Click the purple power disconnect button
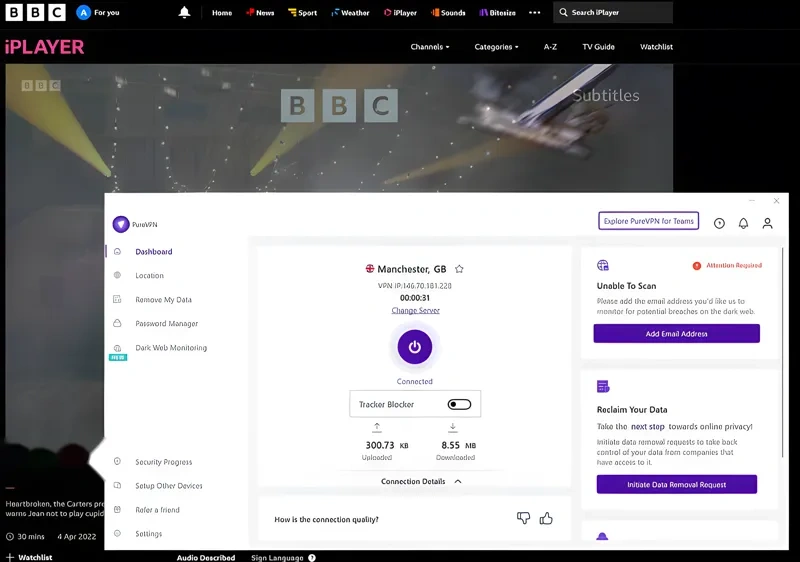The height and width of the screenshot is (562, 800). click(415, 347)
